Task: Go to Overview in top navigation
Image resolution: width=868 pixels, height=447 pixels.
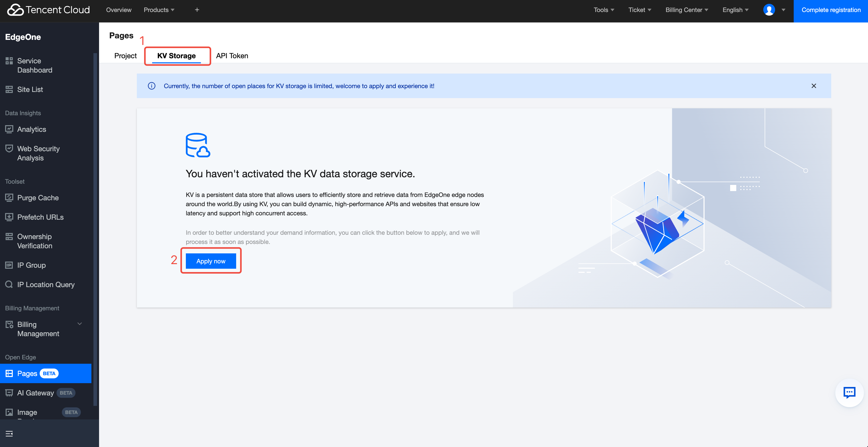Action: [x=119, y=10]
